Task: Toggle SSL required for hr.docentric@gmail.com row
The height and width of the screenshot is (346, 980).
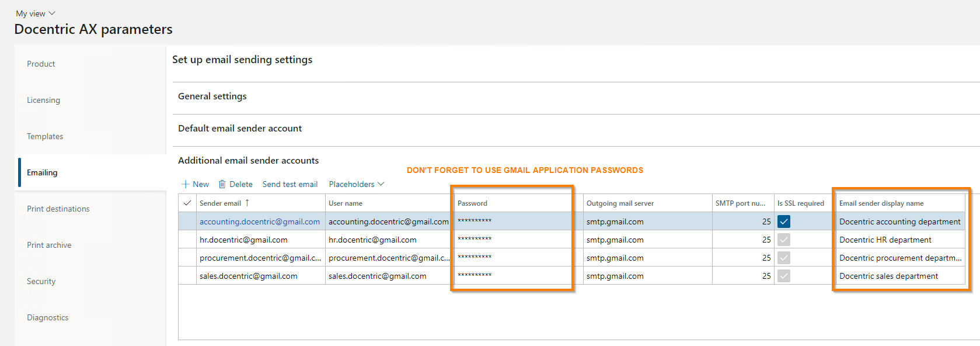Action: coord(784,240)
